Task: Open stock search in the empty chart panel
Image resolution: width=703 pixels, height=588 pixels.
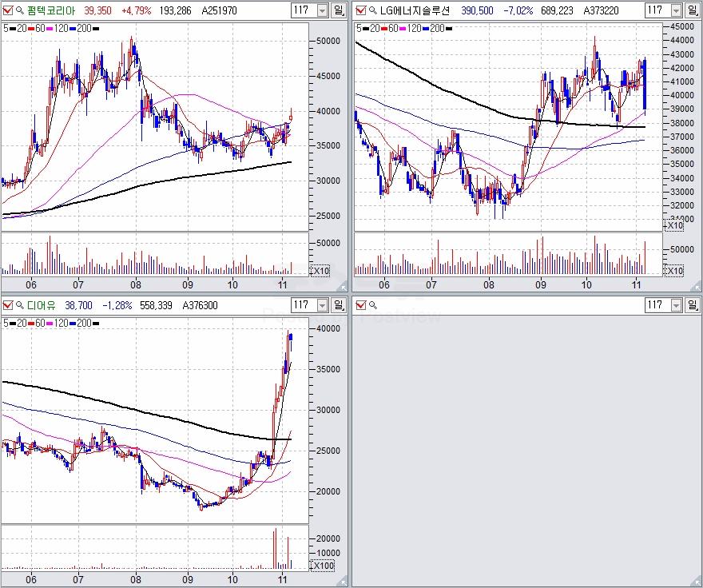Action: [x=371, y=305]
